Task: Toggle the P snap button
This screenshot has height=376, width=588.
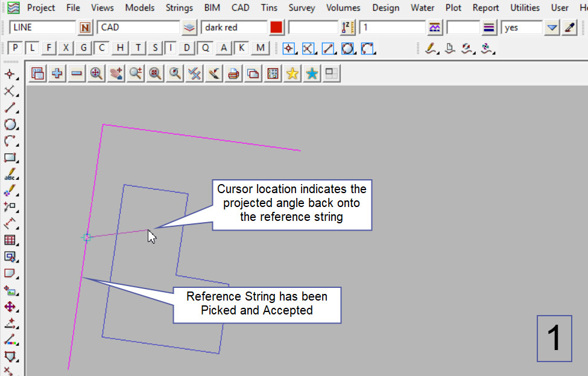Action: point(16,48)
